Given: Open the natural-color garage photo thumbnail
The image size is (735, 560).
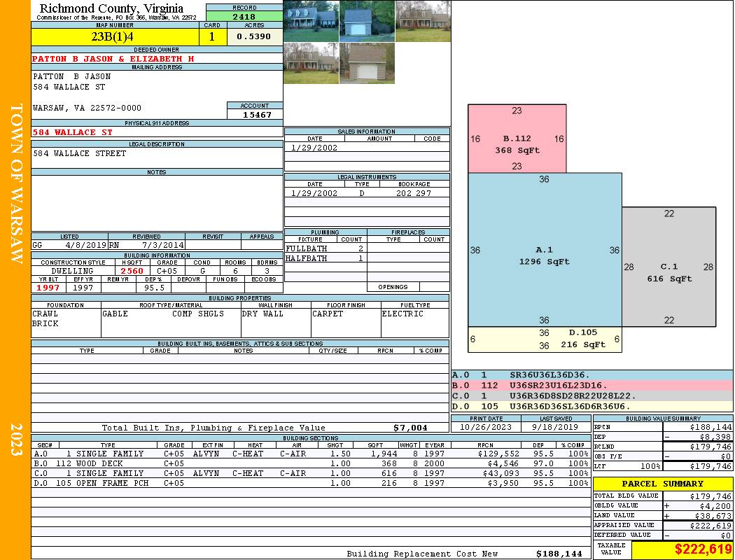Looking at the screenshot, I should pos(367,63).
